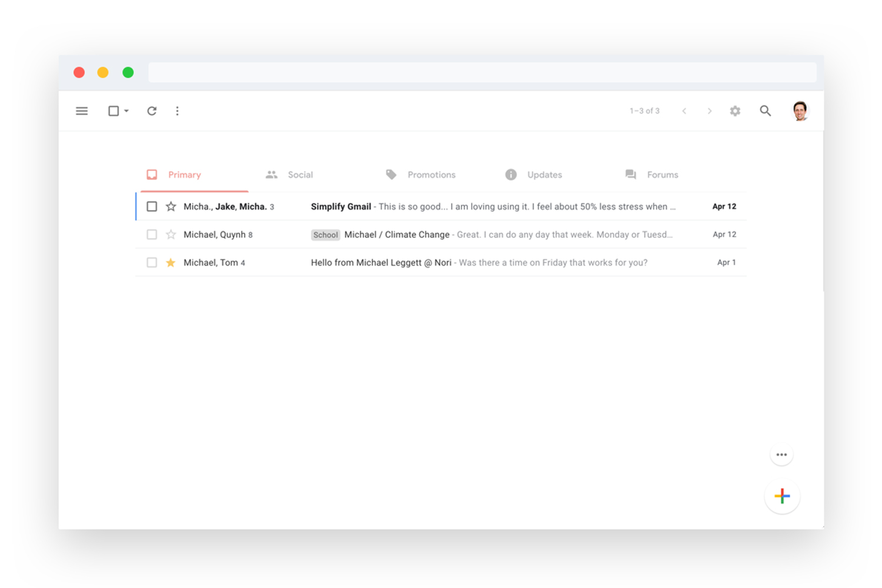Switch to the Social tab
Screen dimensions: 882x588
tap(300, 174)
